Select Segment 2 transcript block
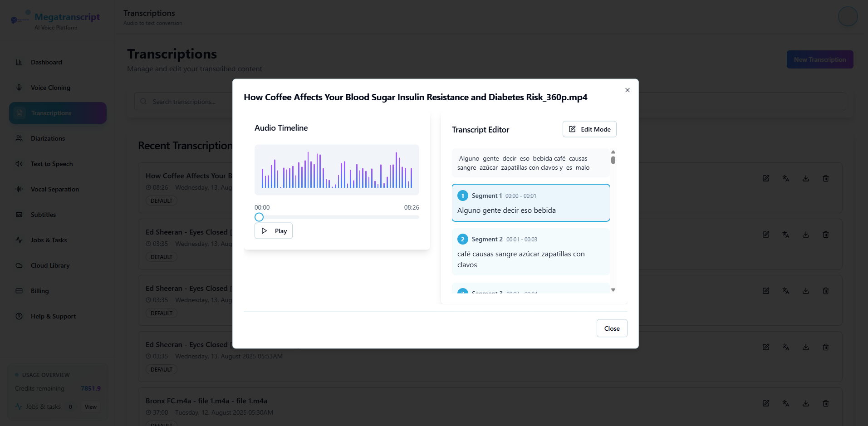Viewport: 868px width, 426px height. click(x=530, y=252)
